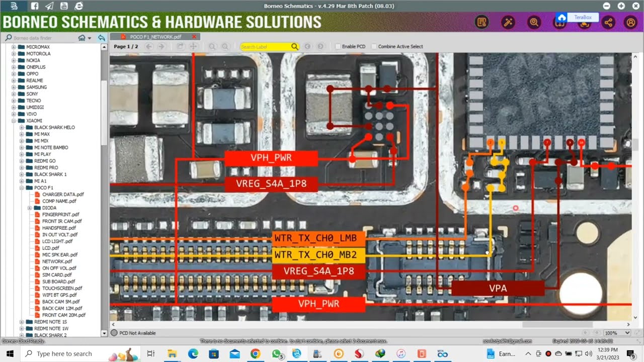This screenshot has width=644, height=362.
Task: Click the tree panel up scroll arrow
Action: pyautogui.click(x=105, y=47)
